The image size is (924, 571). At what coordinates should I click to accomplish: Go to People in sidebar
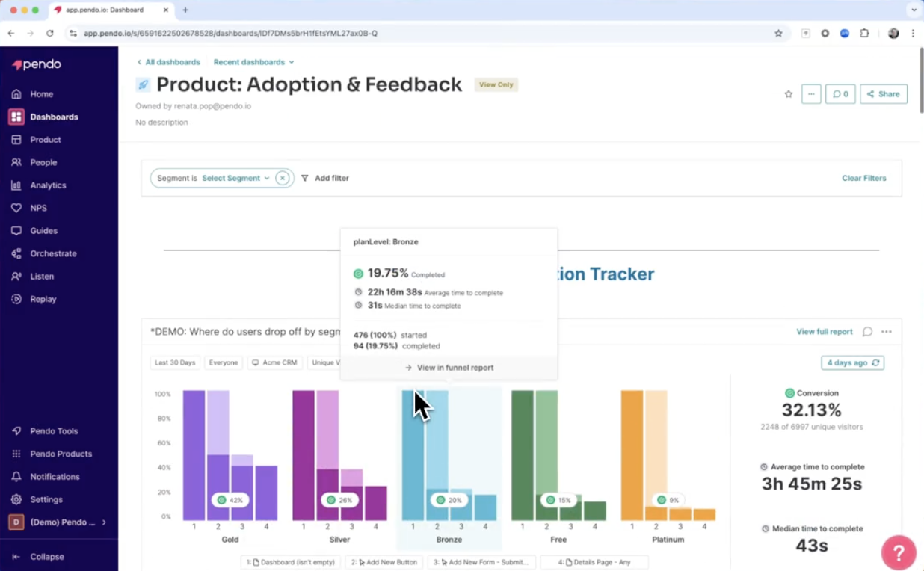click(x=43, y=162)
